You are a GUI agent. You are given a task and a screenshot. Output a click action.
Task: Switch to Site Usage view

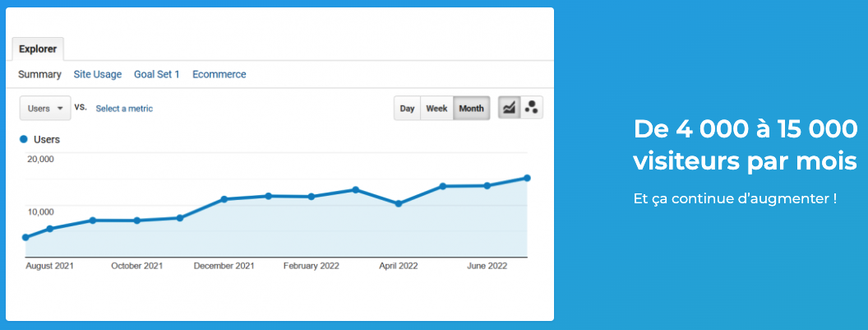point(98,74)
